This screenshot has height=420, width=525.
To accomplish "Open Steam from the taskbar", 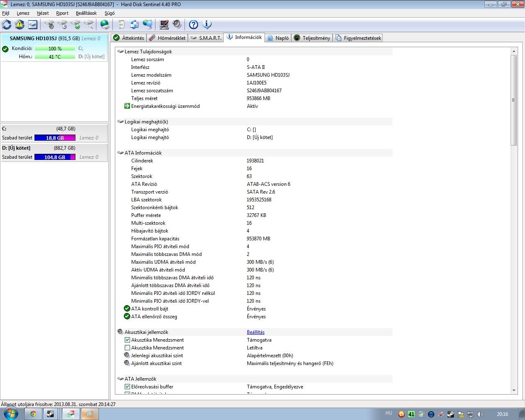I will (x=50, y=414).
